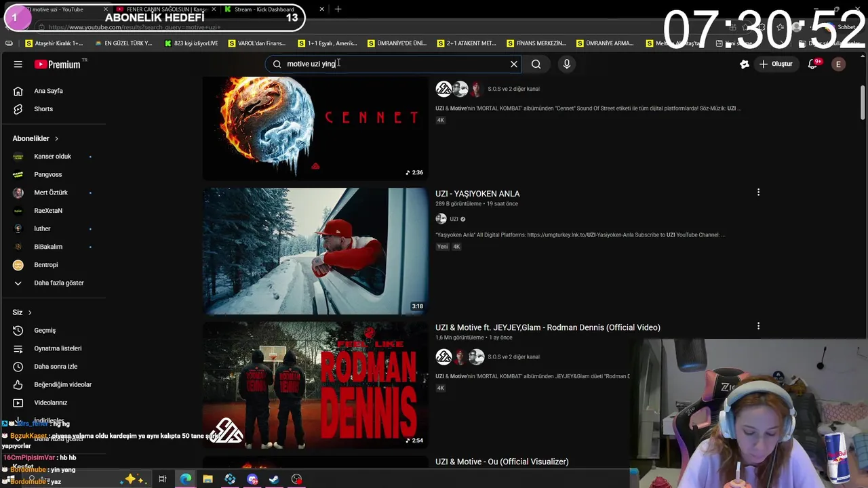
Task: Open Microsoft Edge on the taskbar
Action: (185, 479)
